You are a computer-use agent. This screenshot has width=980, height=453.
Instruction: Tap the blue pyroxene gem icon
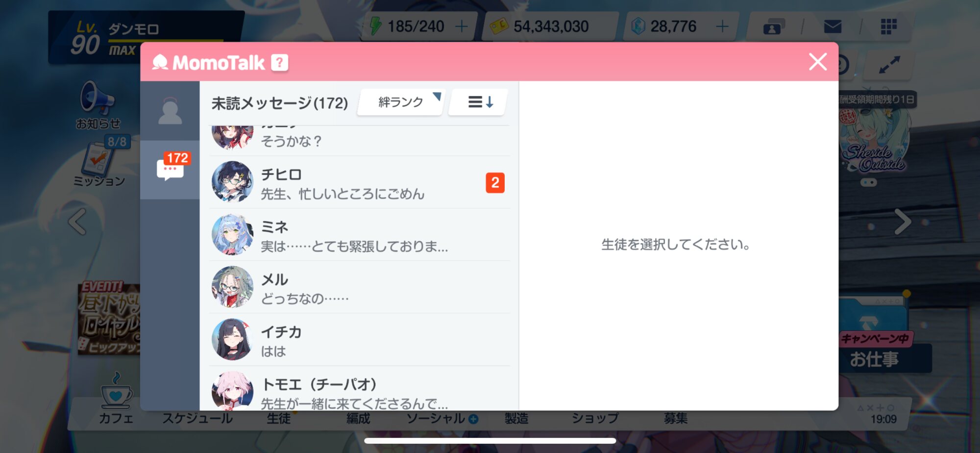638,26
